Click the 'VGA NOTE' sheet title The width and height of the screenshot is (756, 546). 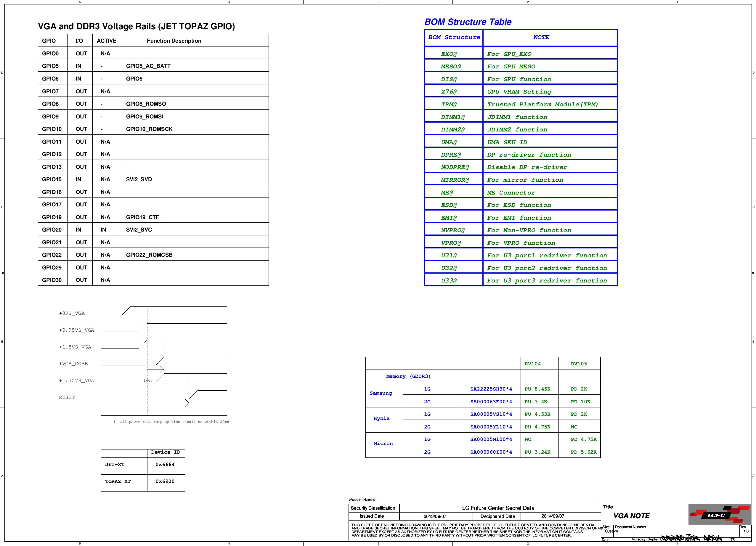coord(631,516)
